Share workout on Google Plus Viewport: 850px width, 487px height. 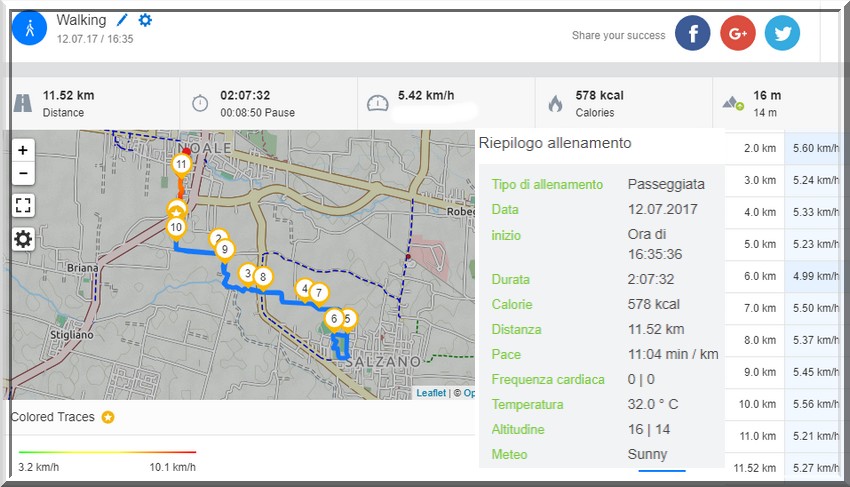738,33
